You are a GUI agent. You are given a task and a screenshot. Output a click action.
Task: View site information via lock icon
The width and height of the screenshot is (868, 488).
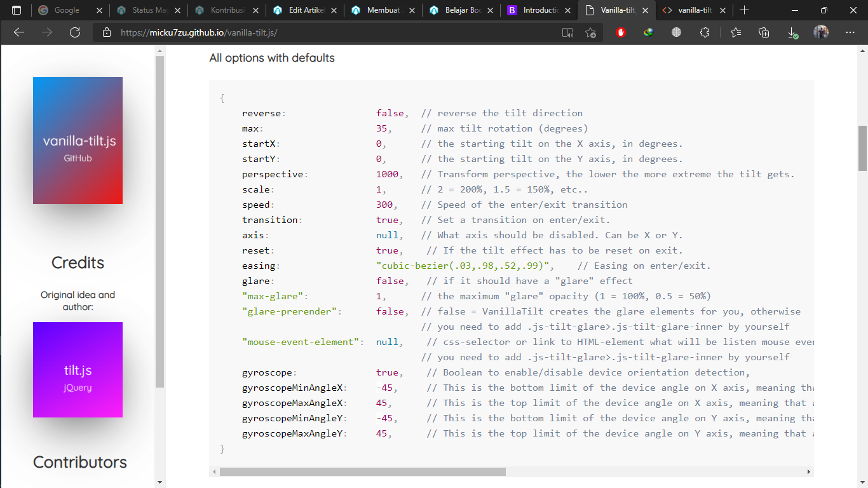pos(107,32)
